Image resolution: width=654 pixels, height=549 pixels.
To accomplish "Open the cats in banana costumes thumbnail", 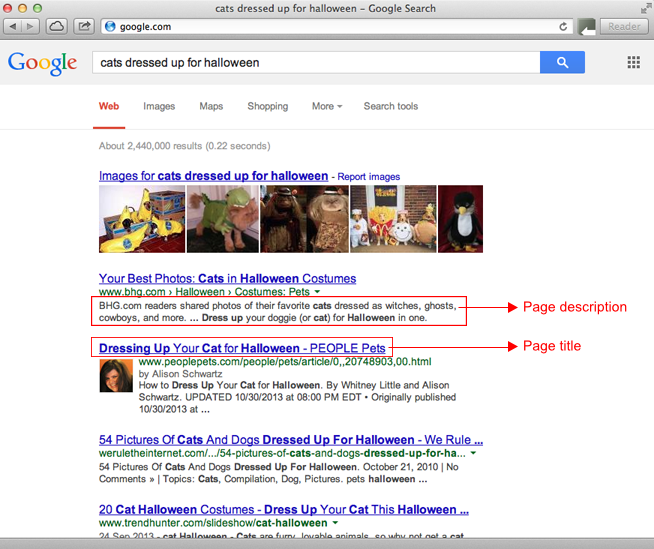I will 142,219.
